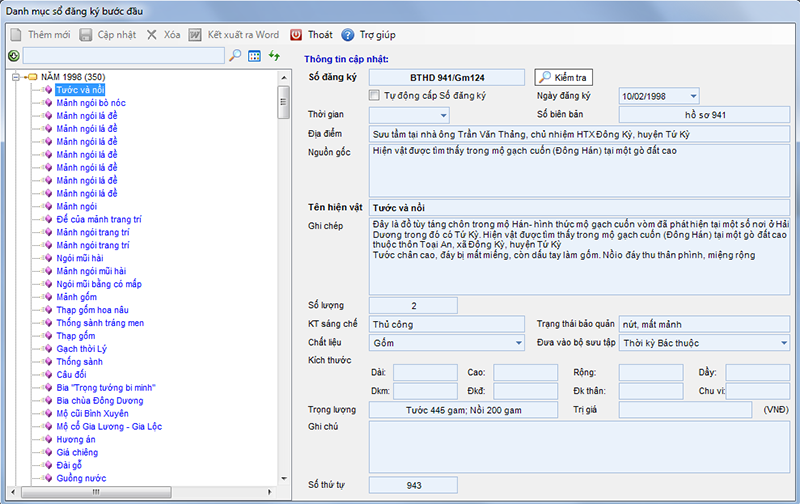
Task: Click the Số biên bản field
Action: (705, 115)
